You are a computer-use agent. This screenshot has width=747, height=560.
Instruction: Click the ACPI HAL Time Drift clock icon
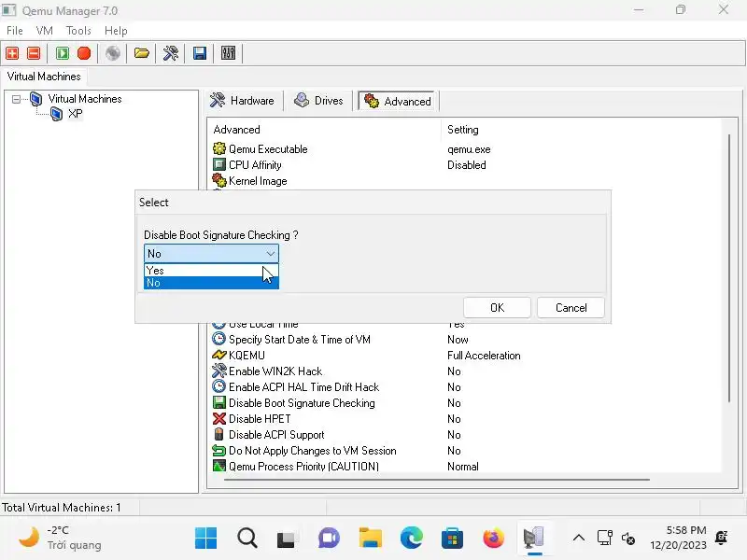click(x=219, y=386)
